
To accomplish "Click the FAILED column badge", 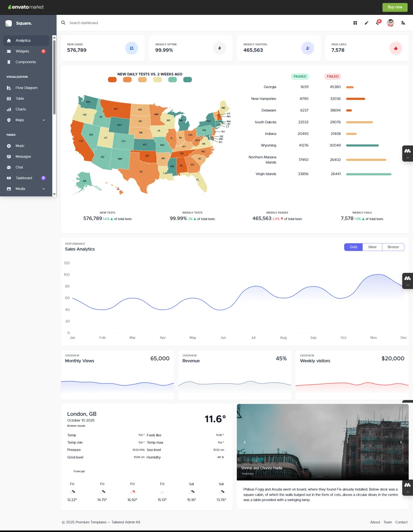I will tap(333, 76).
